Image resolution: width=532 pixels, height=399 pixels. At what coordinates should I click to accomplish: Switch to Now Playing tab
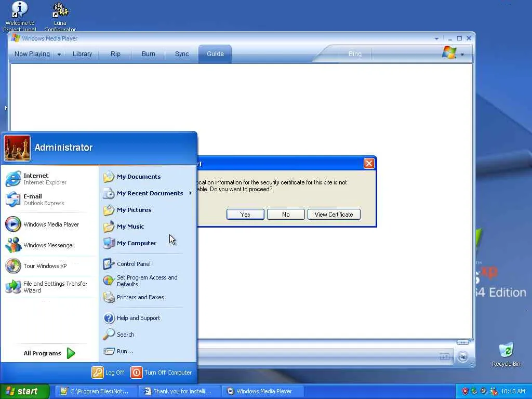coord(32,54)
